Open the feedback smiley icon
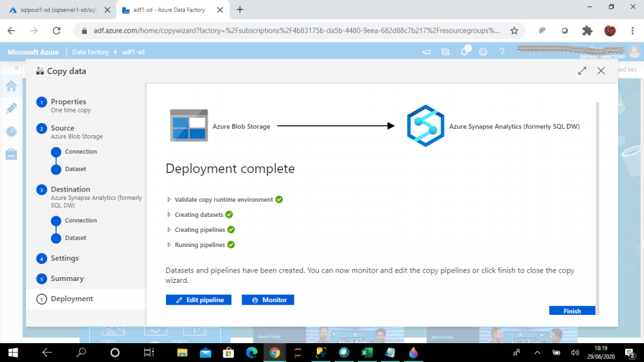This screenshot has height=362, width=644. point(483,52)
